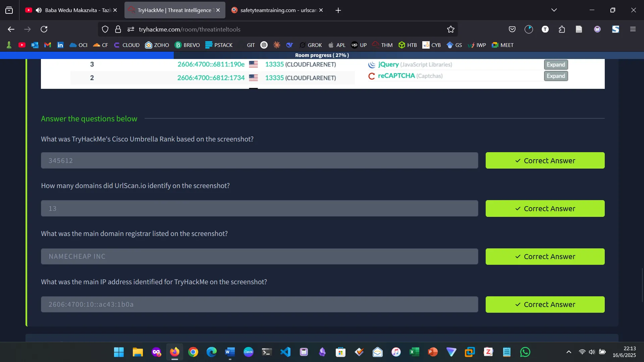Expand the reCAPTCHA entry
Screen dimensions: 644x362
tap(555, 76)
